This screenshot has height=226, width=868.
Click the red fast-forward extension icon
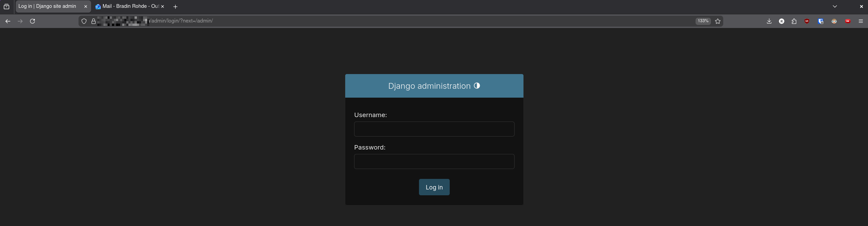848,21
